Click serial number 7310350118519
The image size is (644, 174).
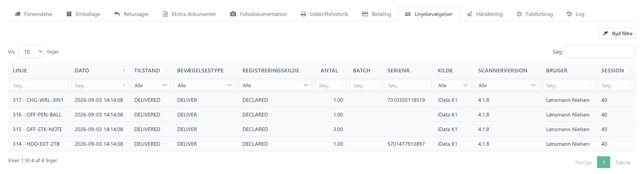[406, 100]
